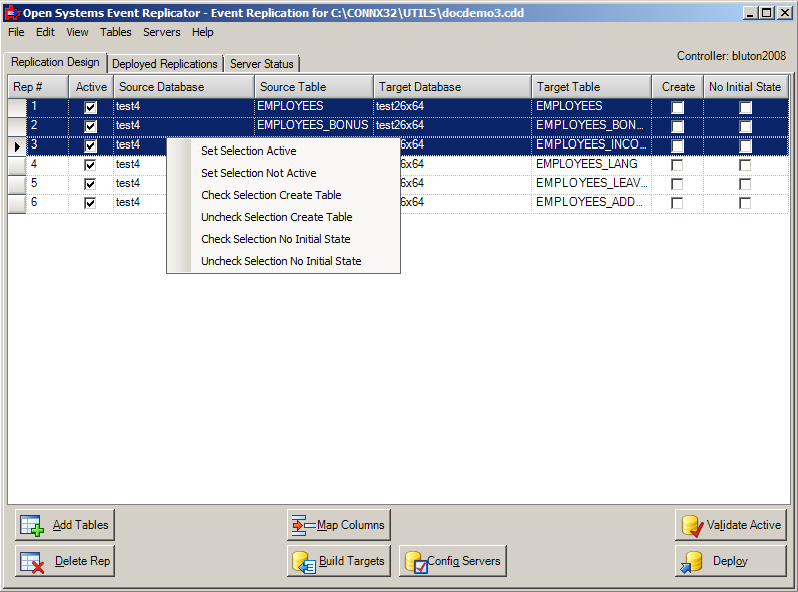Click the Active column header
This screenshot has height=592, width=798.
coord(91,87)
